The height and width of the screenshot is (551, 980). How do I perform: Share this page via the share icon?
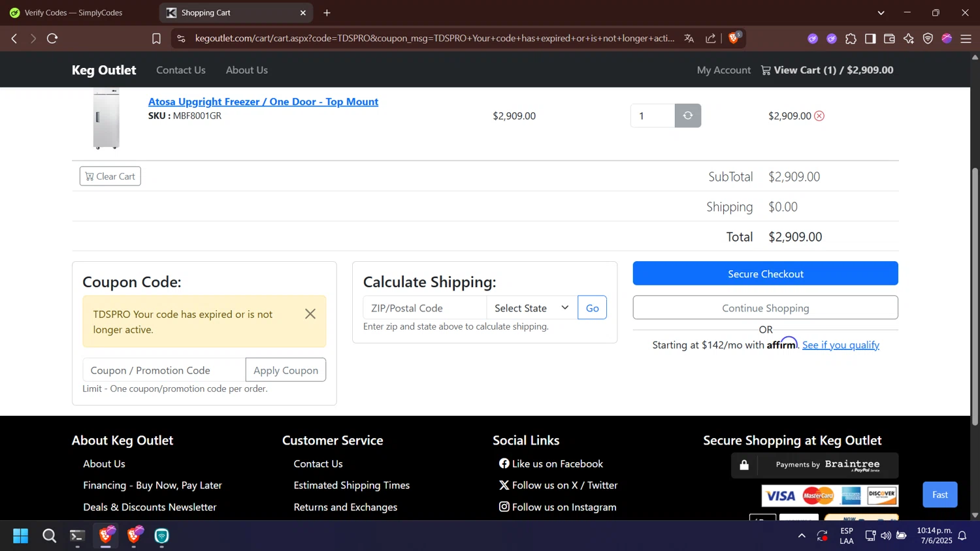711,39
